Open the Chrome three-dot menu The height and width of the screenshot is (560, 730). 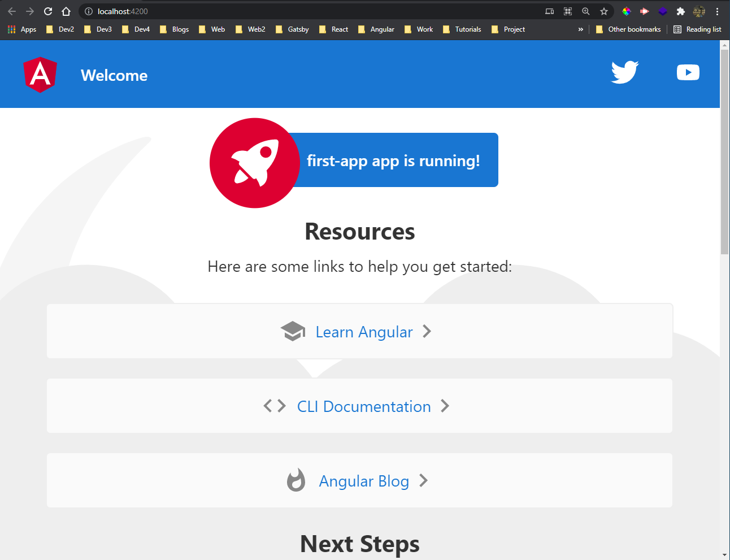[717, 11]
